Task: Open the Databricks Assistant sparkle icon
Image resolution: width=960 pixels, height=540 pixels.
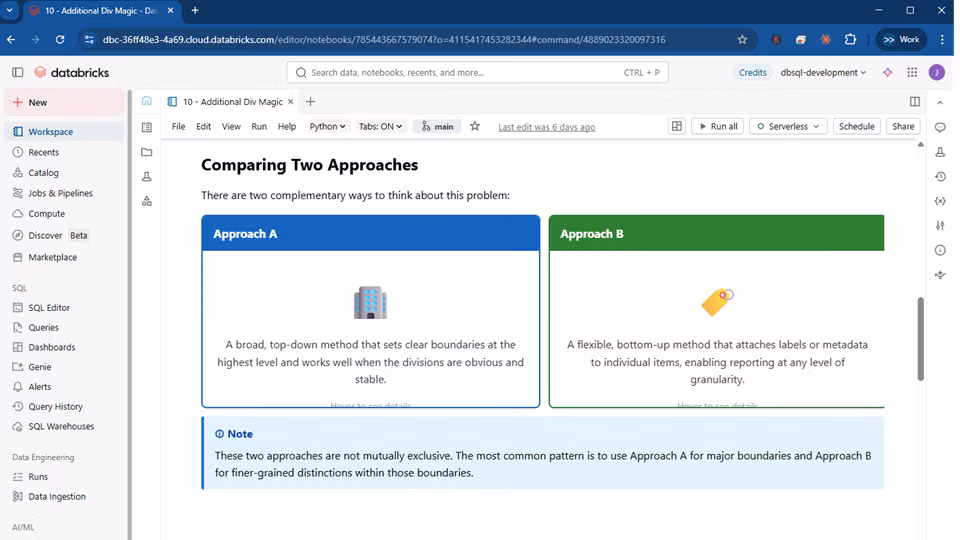Action: (x=887, y=73)
